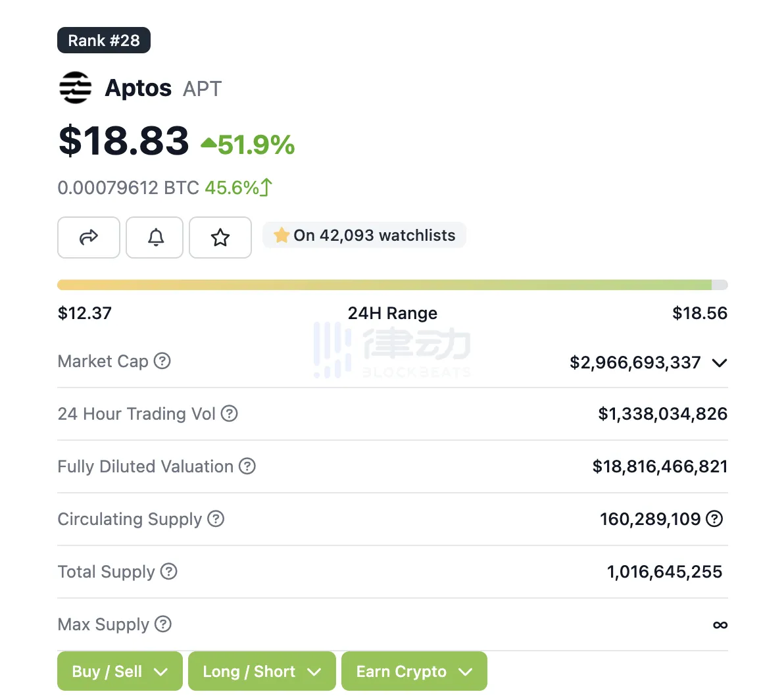
Task: Click the 24H Range progress bar
Action: click(393, 284)
